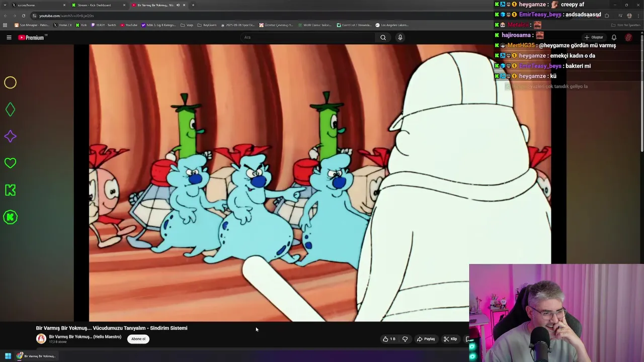Click the video title Vücudumuzu Tanıyalım
The image size is (644, 362).
(x=112, y=328)
